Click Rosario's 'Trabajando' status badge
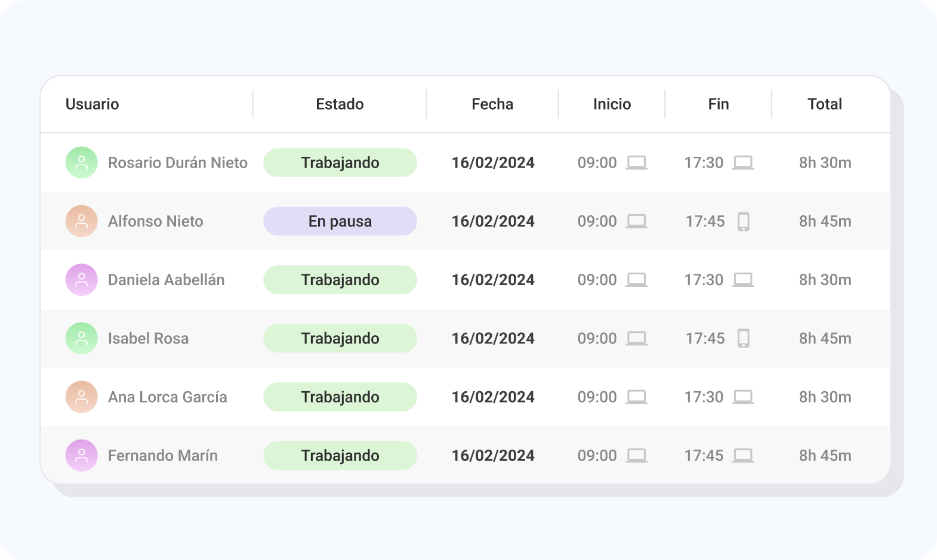 click(340, 163)
